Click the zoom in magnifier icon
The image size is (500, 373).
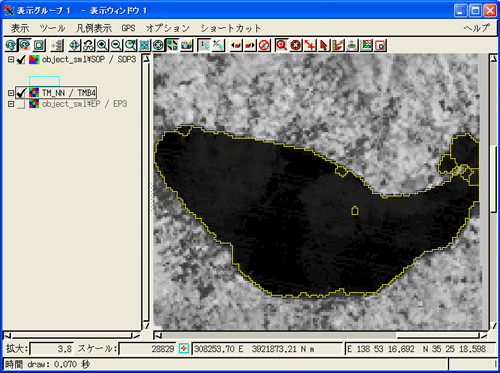pyautogui.click(x=102, y=45)
